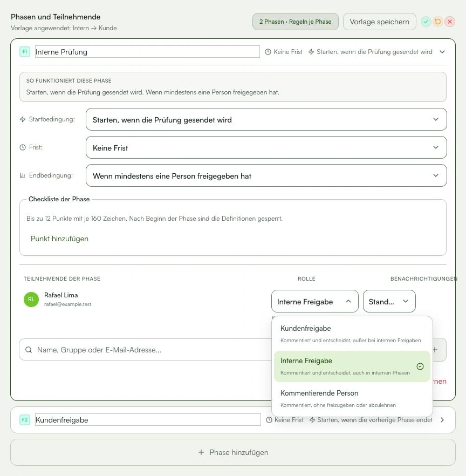The width and height of the screenshot is (466, 476).
Task: Open the notifications dropdown showing Stand...
Action: [x=389, y=301]
